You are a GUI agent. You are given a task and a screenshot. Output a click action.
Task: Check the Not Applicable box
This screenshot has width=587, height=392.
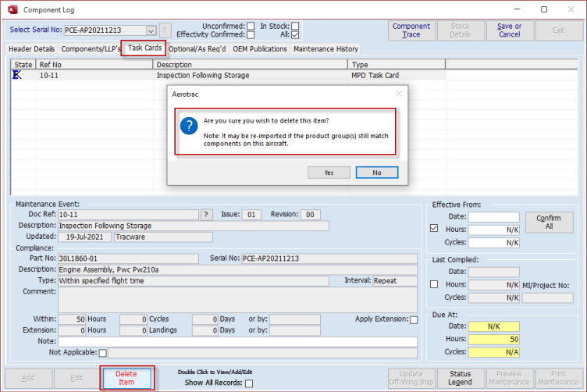point(103,353)
